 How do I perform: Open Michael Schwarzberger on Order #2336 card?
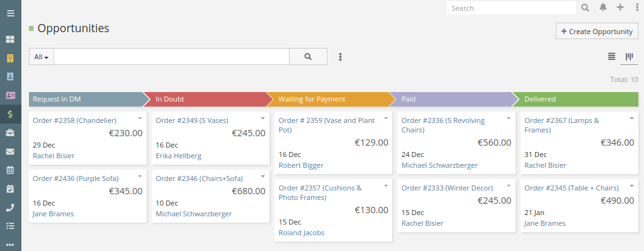(x=439, y=165)
